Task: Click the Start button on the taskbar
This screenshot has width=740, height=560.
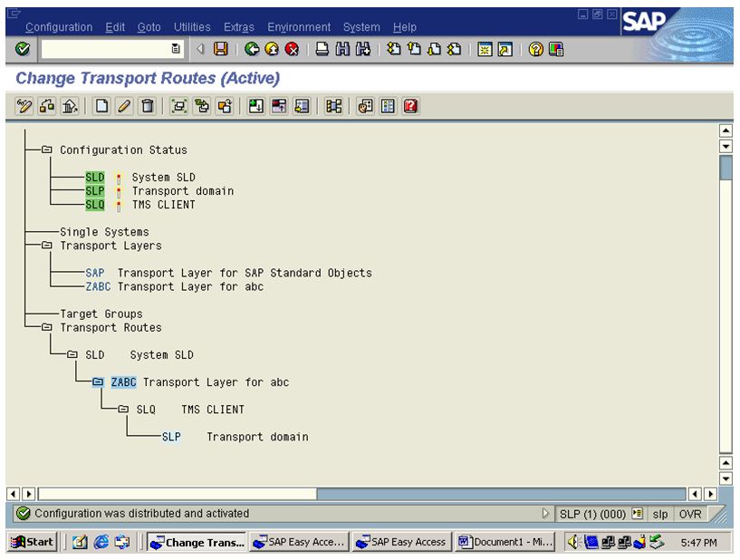Action: 32,541
